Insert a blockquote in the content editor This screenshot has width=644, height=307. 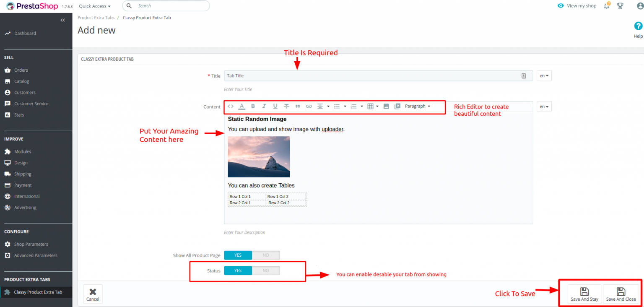tap(298, 106)
